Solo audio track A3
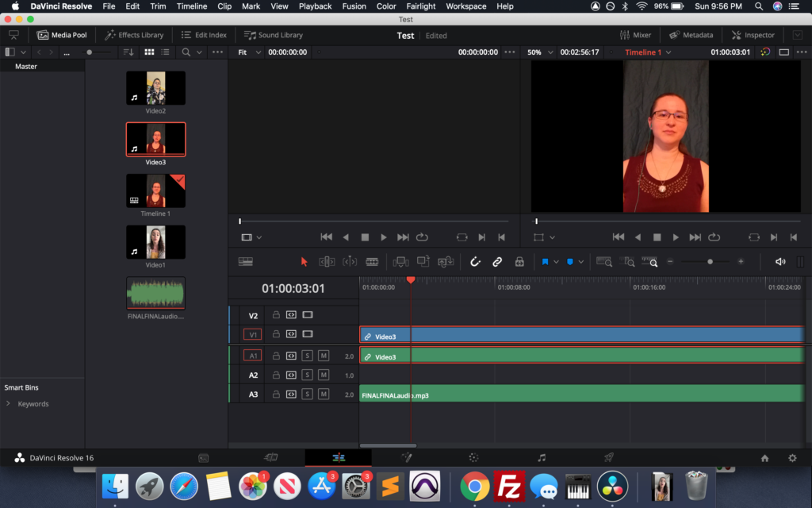This screenshot has height=508, width=812. click(307, 394)
